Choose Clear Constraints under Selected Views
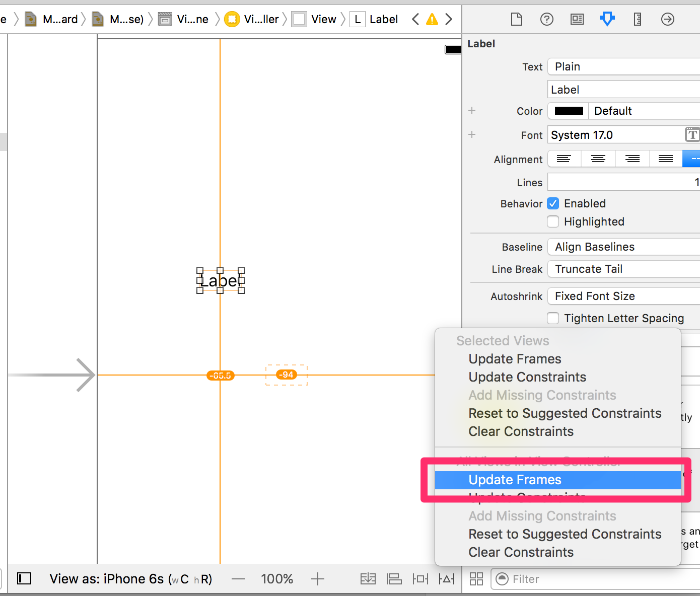This screenshot has width=700, height=596. click(521, 431)
